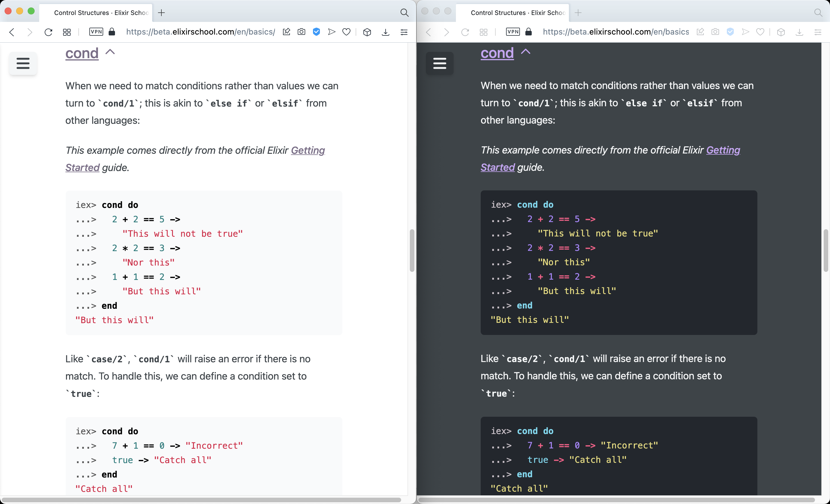Screen dimensions: 830x504
Task: Toggle the blue shield ad blocker icon
Action: click(x=316, y=32)
